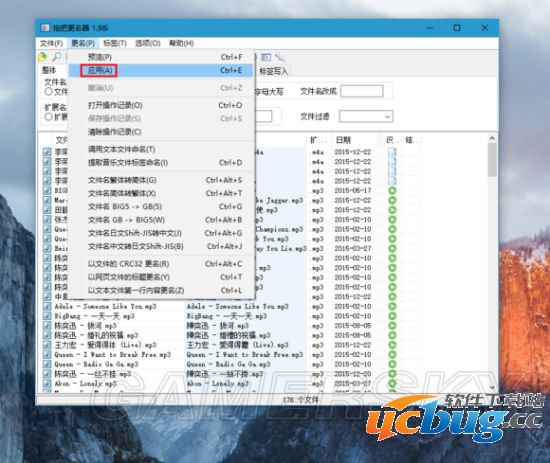The height and width of the screenshot is (463, 550).
Task: Click the window-layout toolbar icon beside the wrench
Action: click(266, 57)
